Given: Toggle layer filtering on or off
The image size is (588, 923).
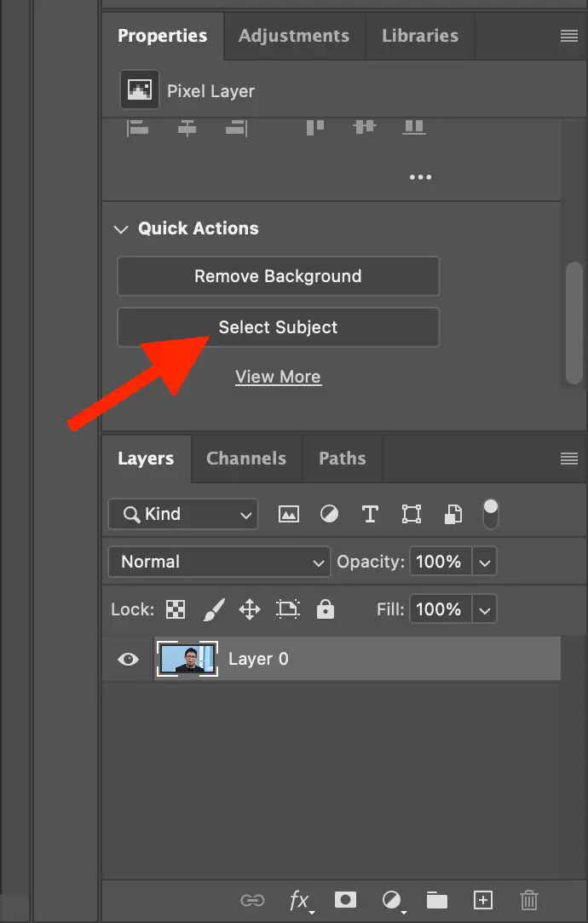Looking at the screenshot, I should click(x=491, y=513).
